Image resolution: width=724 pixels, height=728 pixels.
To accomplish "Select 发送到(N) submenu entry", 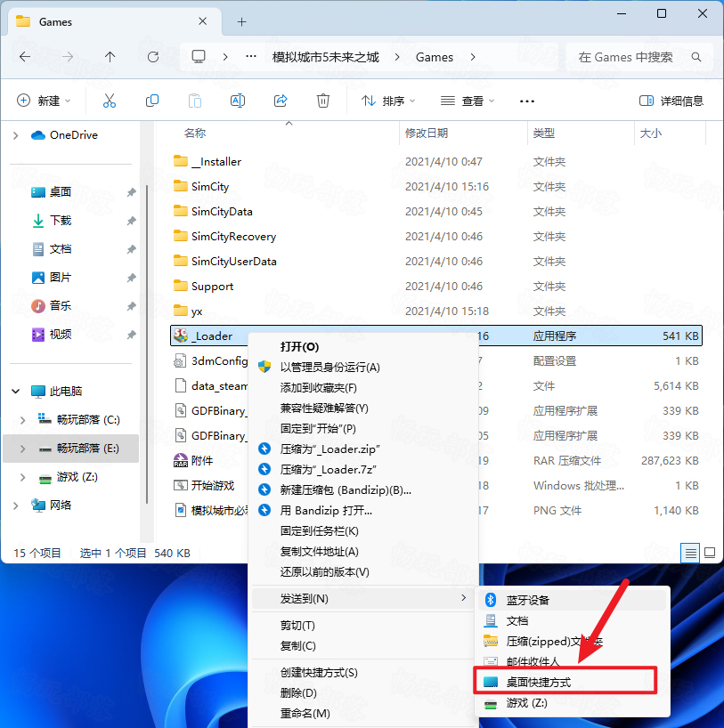I will (364, 598).
